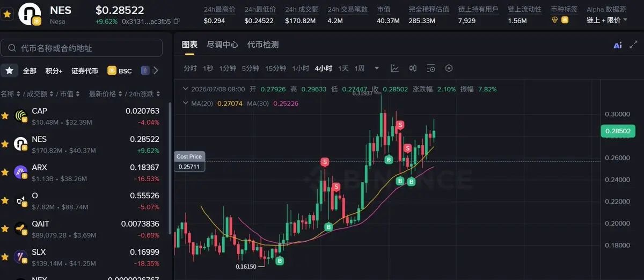Click the SLX token logo
The image size is (644, 280).
point(21,257)
